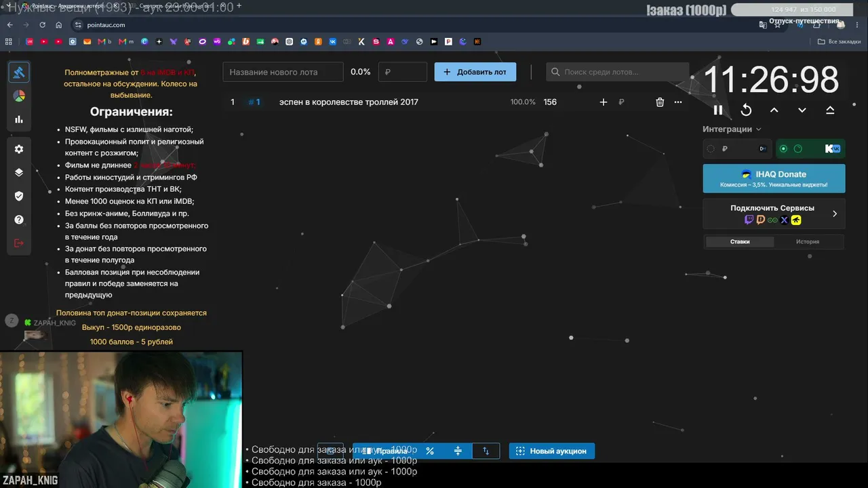868x488 pixels.
Task: Open the wheel pie-chart sidebar page
Action: click(19, 96)
